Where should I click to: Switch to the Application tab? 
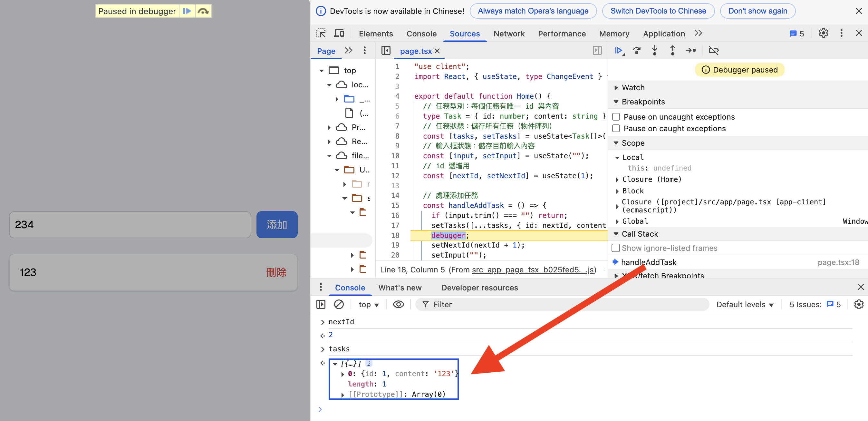point(663,34)
